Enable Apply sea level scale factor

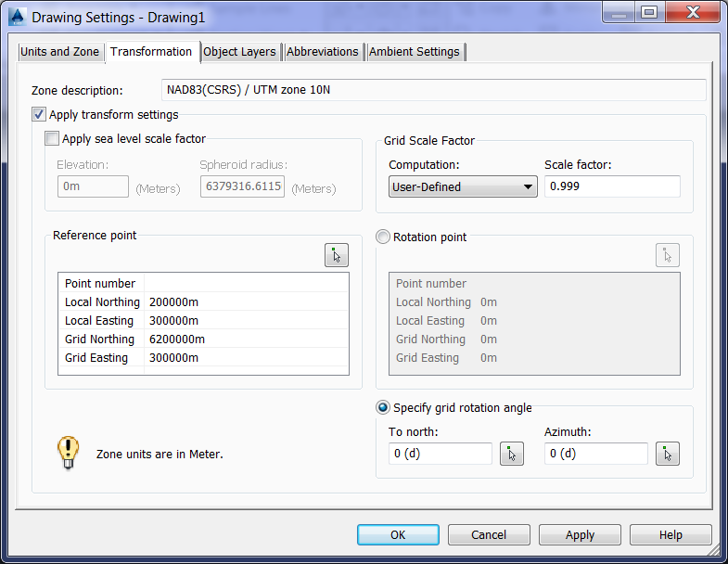[52, 138]
